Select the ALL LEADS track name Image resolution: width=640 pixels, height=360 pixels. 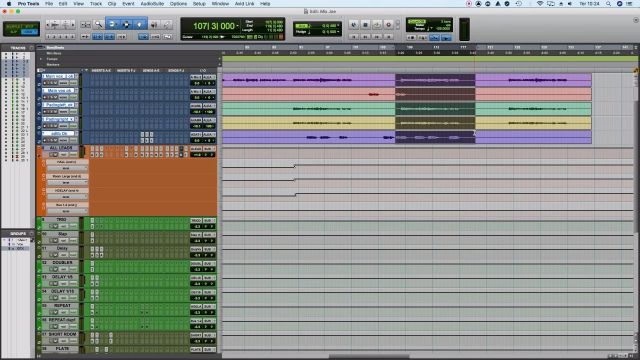point(61,148)
